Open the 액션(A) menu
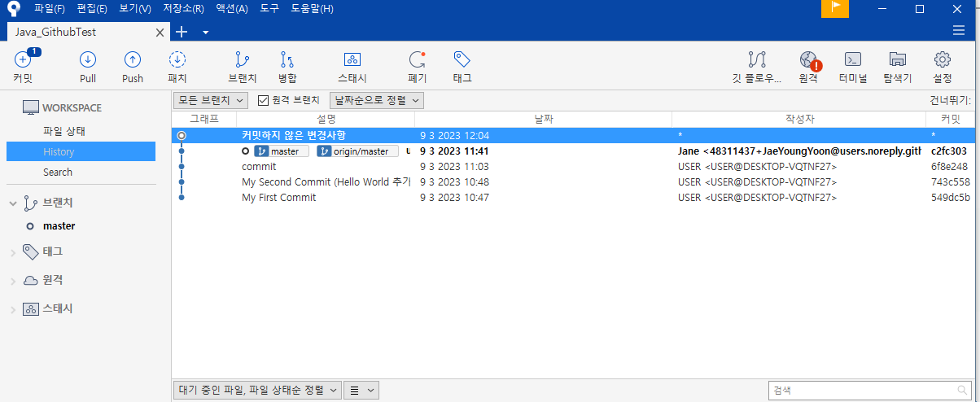The image size is (980, 402). click(232, 8)
